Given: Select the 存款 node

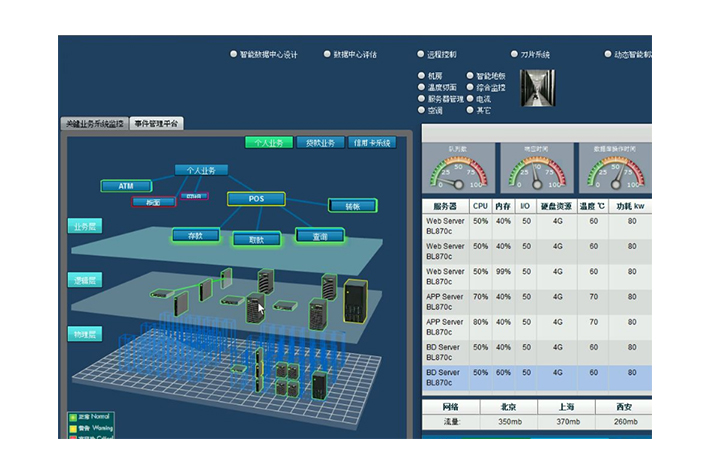Looking at the screenshot, I should pyautogui.click(x=196, y=236).
